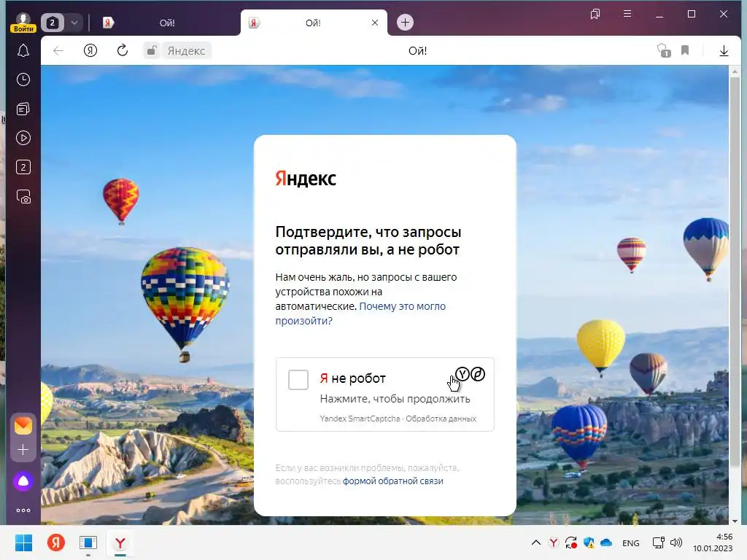Open the Windows Start menu
Image resolution: width=747 pixels, height=560 pixels.
pos(23,542)
